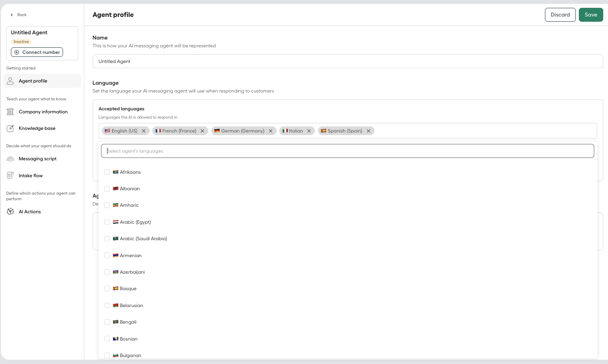Click the Agent profile person icon

point(10,81)
